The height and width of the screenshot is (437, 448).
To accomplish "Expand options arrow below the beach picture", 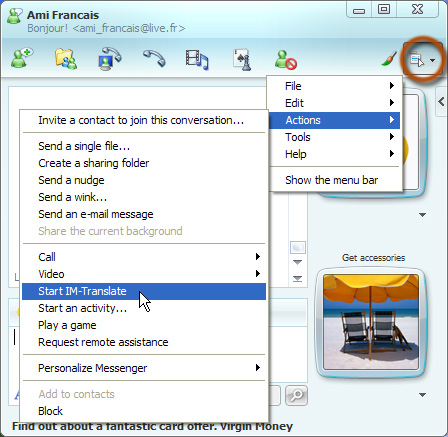I will [422, 395].
